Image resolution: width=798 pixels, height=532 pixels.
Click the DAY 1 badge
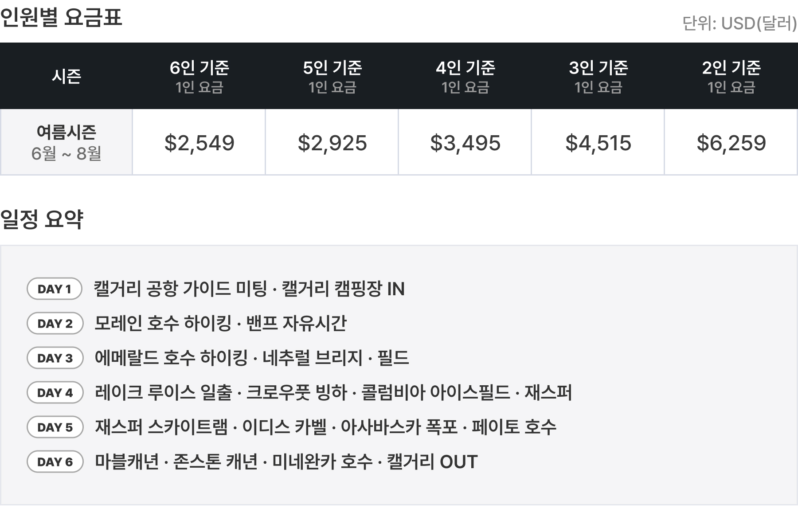tap(55, 289)
